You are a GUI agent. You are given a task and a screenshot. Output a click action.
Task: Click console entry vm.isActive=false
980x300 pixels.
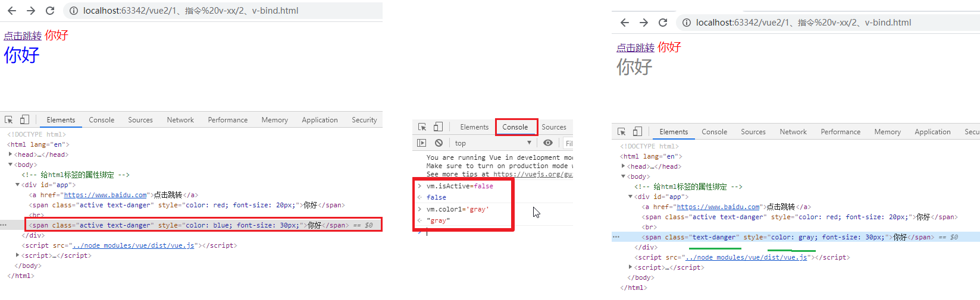point(459,186)
